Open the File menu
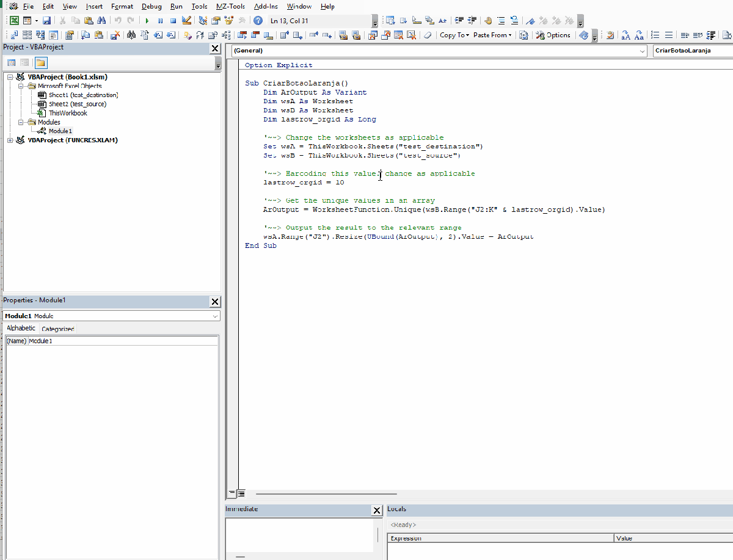This screenshot has height=560, width=733. [28, 6]
